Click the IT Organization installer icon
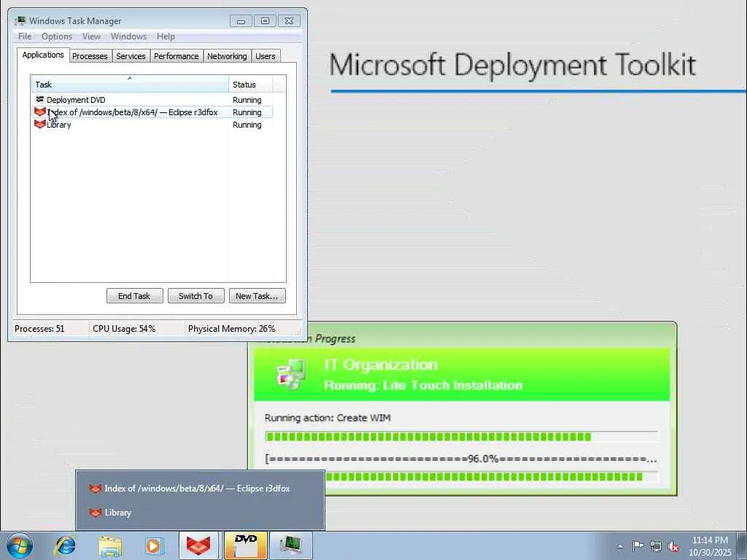This screenshot has height=560, width=747. pyautogui.click(x=292, y=374)
